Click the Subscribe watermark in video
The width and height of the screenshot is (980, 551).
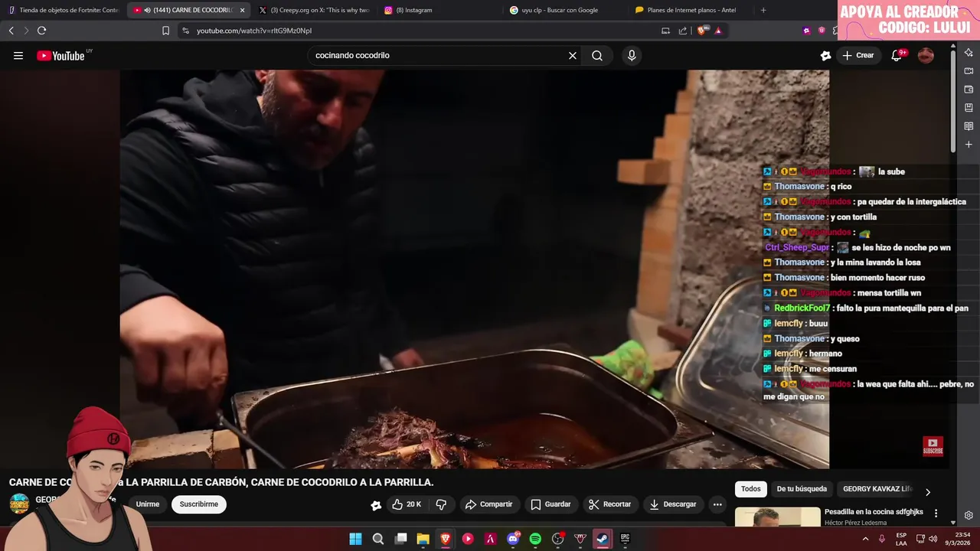(933, 446)
